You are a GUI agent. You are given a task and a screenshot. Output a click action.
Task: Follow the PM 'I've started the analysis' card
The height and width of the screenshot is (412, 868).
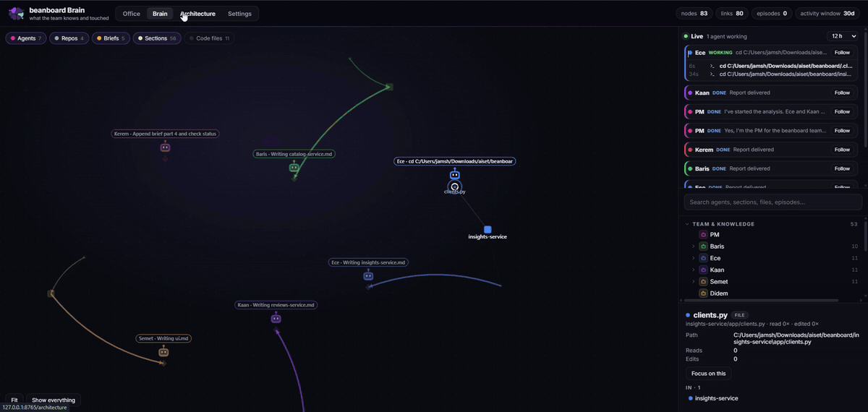[x=842, y=111]
